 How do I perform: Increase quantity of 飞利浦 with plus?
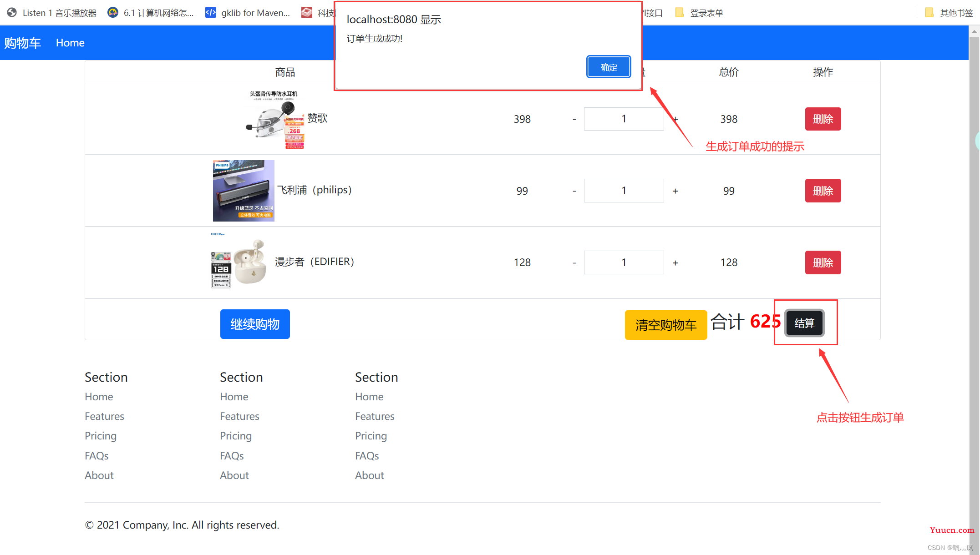point(675,191)
